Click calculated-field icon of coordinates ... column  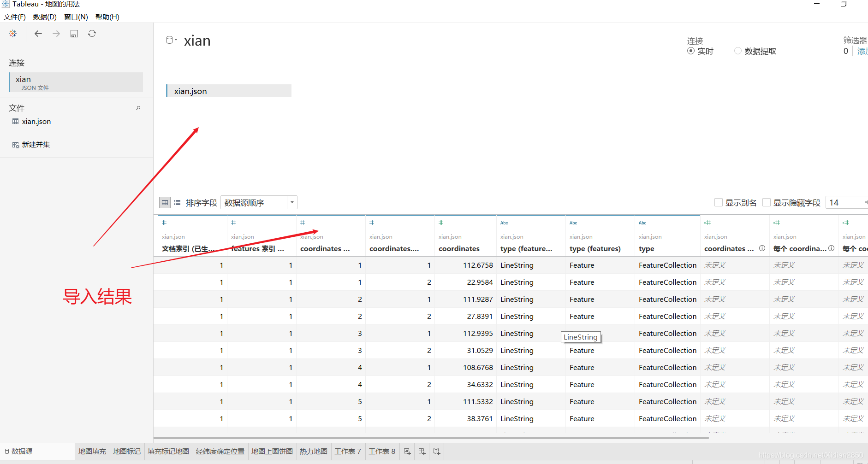click(707, 223)
